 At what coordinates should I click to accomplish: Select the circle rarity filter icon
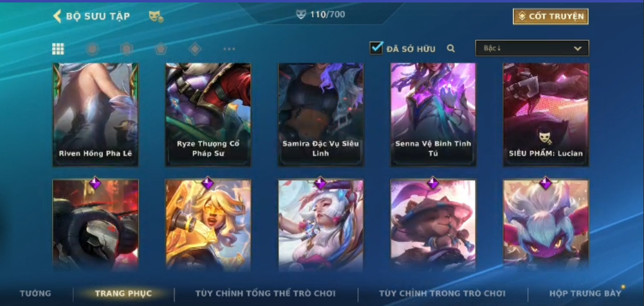click(x=92, y=49)
